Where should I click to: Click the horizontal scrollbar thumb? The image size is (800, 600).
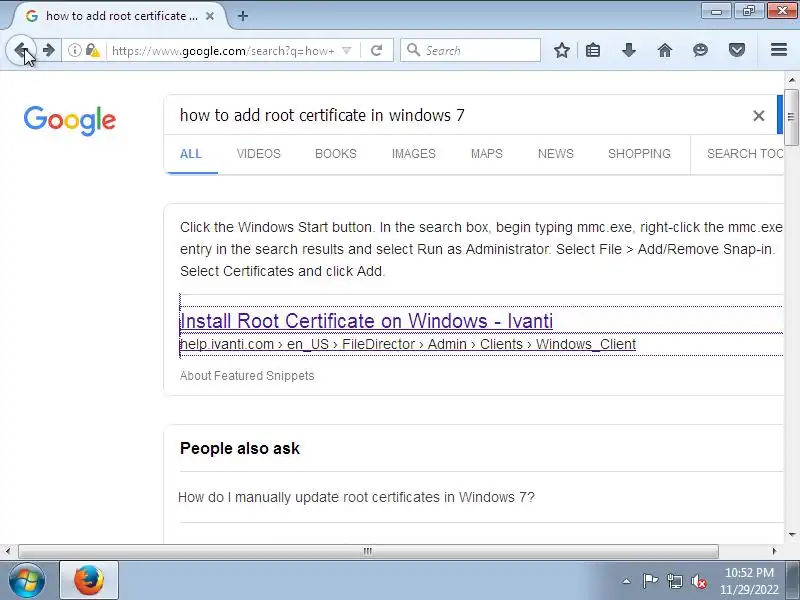point(368,551)
